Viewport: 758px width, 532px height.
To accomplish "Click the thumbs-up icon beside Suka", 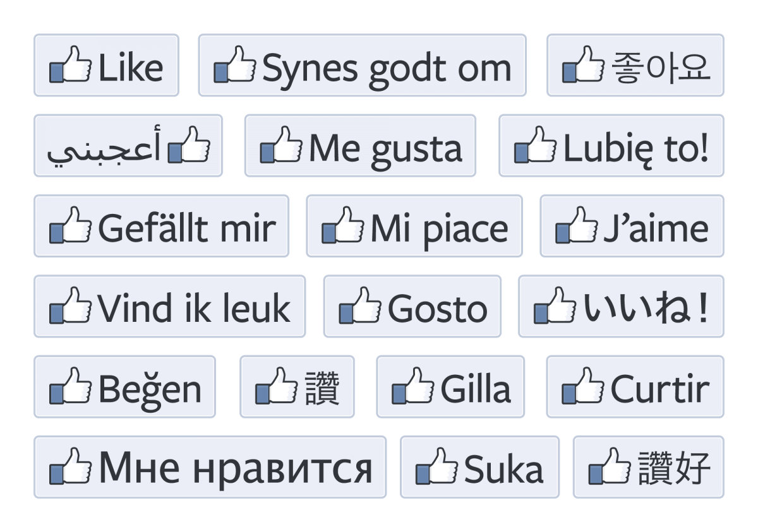I will point(436,467).
